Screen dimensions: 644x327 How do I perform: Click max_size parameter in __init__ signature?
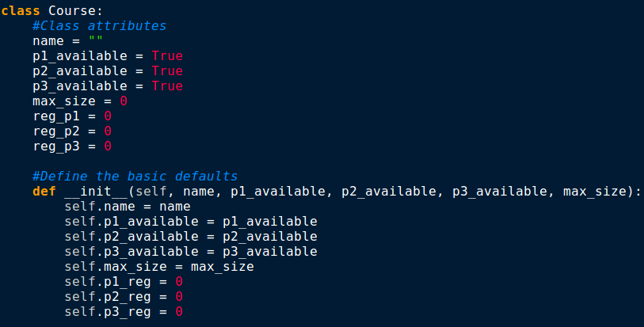click(595, 192)
